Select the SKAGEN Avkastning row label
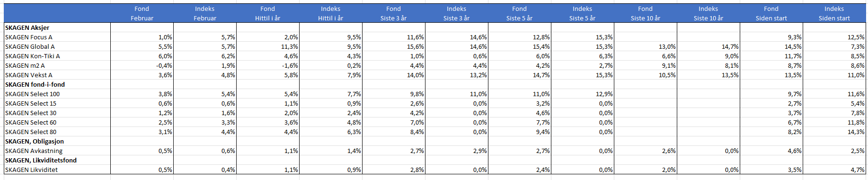 [57, 151]
